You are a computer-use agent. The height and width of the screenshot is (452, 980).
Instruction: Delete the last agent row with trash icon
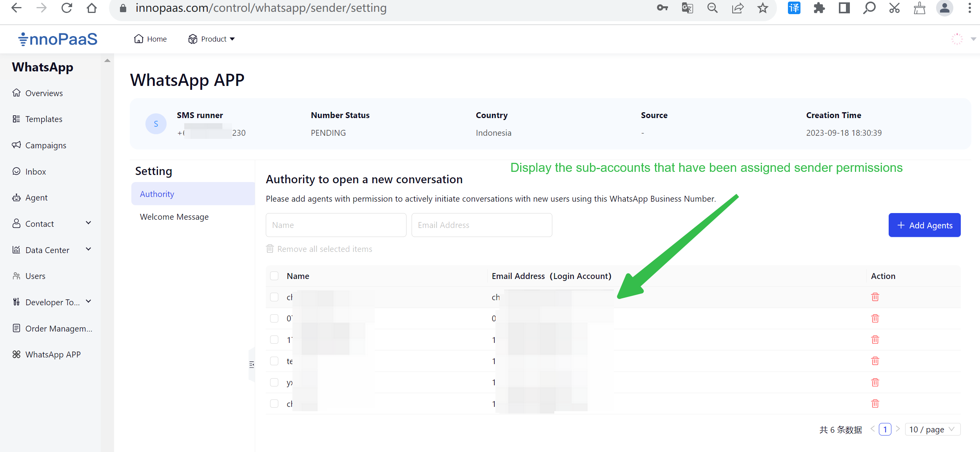coord(875,403)
